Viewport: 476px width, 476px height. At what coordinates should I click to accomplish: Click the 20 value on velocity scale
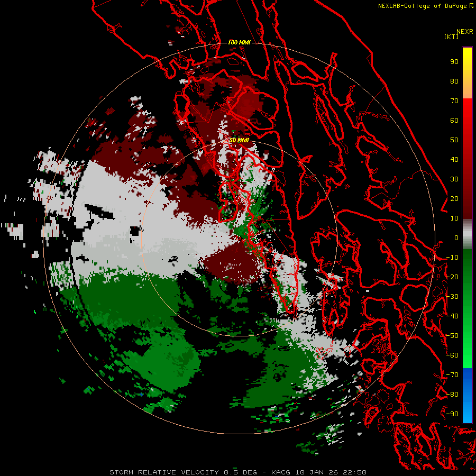(x=454, y=199)
